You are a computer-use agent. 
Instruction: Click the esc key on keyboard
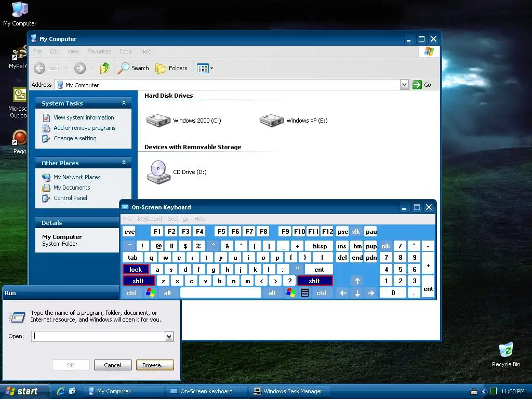click(x=129, y=232)
